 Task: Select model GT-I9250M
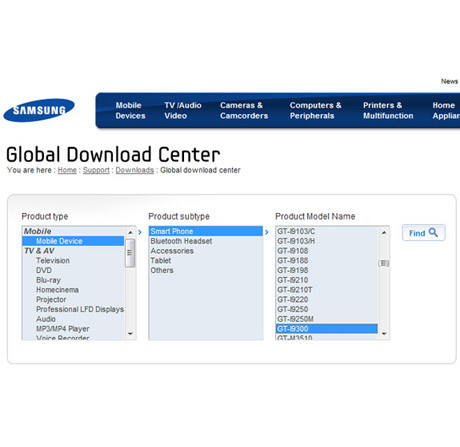[x=327, y=319]
